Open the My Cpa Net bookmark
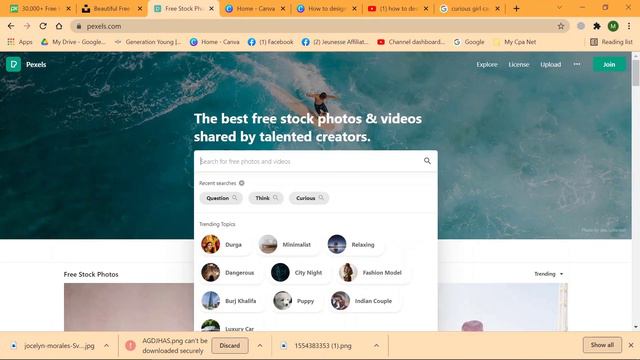The width and height of the screenshot is (640, 360). pos(515,42)
